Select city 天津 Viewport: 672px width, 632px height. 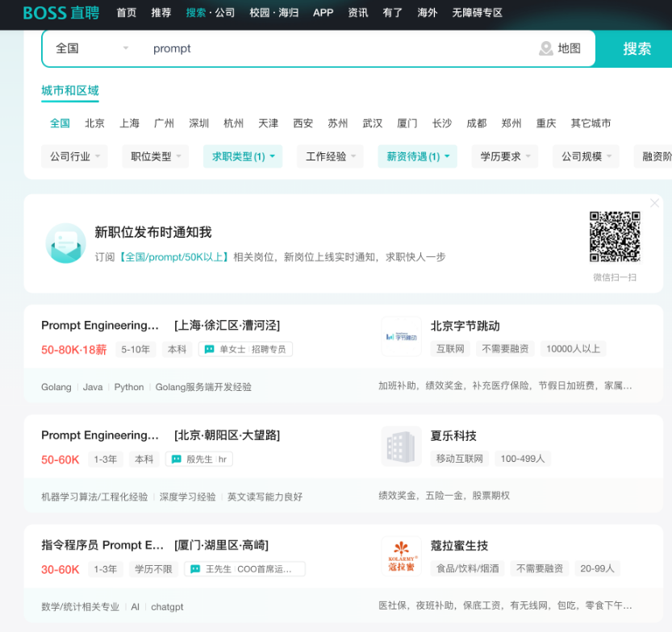click(269, 123)
